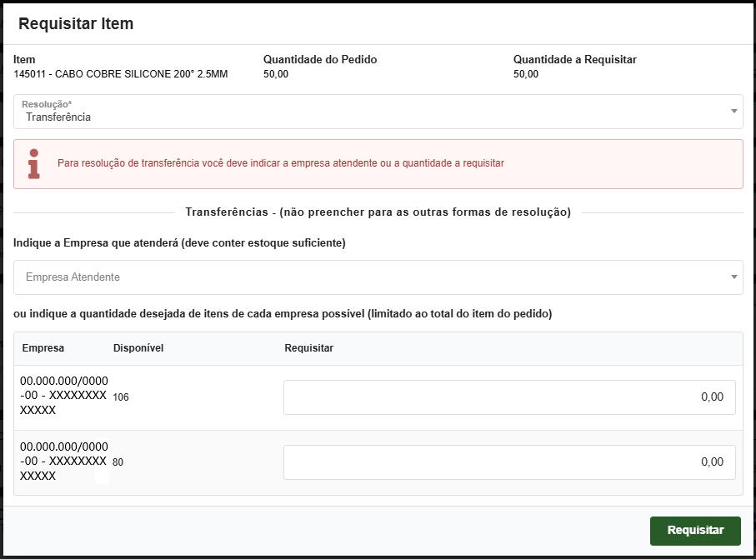The width and height of the screenshot is (756, 559).
Task: Click the quantity field with 80 available
Action: [509, 462]
